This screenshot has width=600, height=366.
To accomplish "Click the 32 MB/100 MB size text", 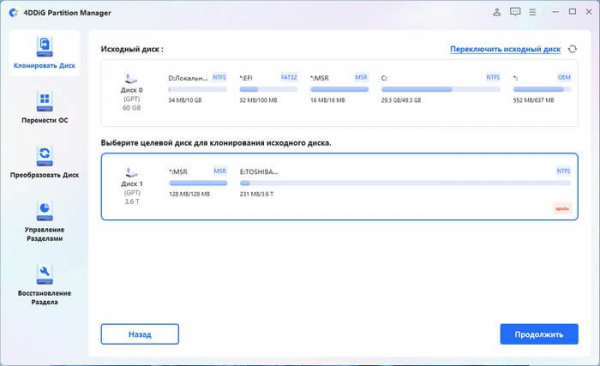I will pos(258,100).
